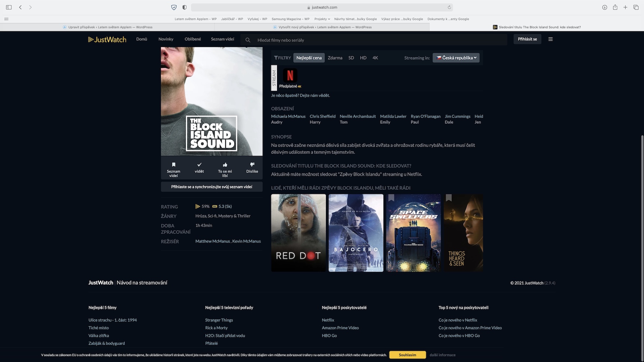Viewport: 644px width, 362px height.
Task: Open the JustWatch hamburger menu
Action: 551,39
